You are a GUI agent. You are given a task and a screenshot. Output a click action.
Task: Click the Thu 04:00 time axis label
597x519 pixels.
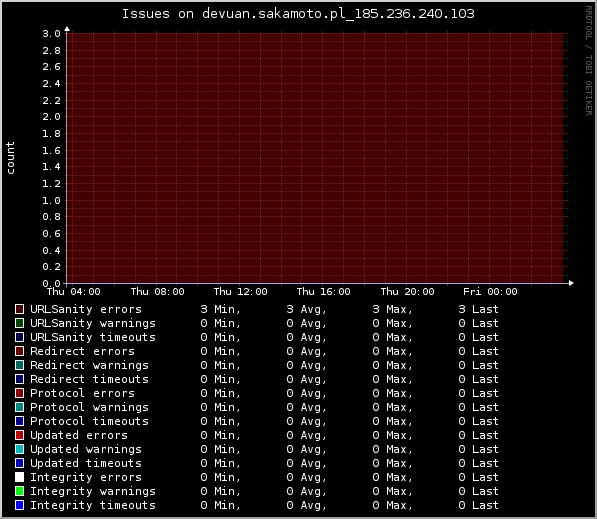[73, 292]
